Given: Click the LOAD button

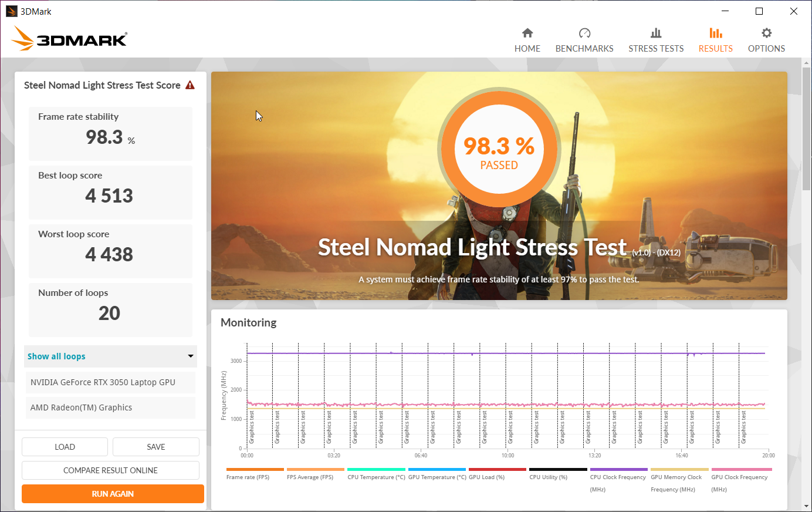Looking at the screenshot, I should (x=65, y=447).
